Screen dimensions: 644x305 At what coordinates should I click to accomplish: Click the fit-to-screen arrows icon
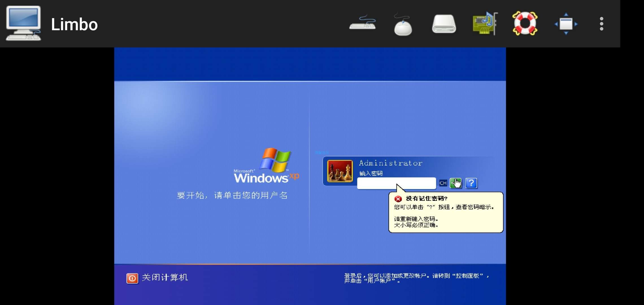pos(566,24)
